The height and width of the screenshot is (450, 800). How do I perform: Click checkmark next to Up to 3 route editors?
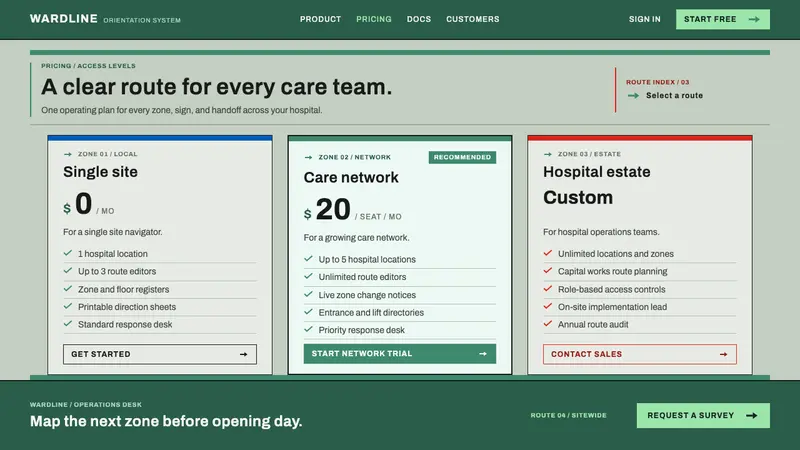coord(68,270)
